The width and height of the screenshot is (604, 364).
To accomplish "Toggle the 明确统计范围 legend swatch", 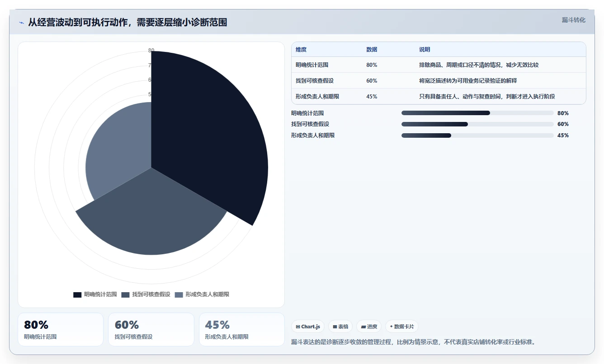I will (x=77, y=294).
